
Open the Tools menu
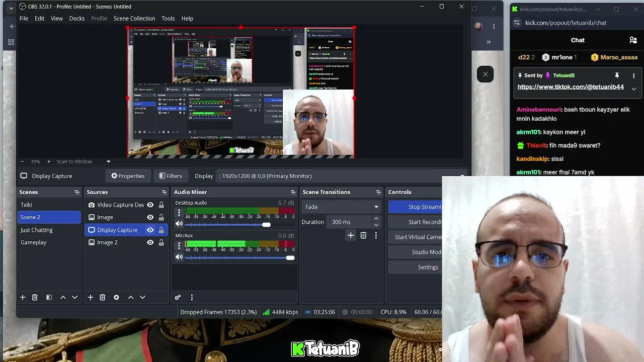tap(168, 18)
